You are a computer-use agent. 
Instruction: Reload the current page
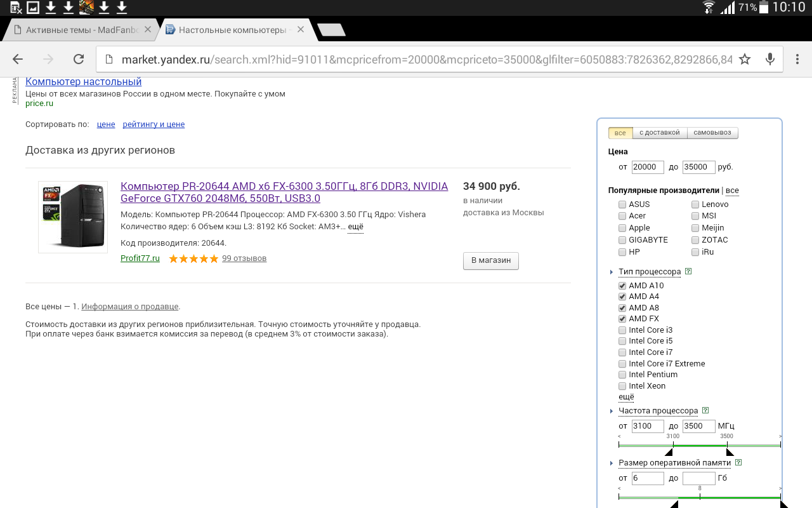pos(79,59)
